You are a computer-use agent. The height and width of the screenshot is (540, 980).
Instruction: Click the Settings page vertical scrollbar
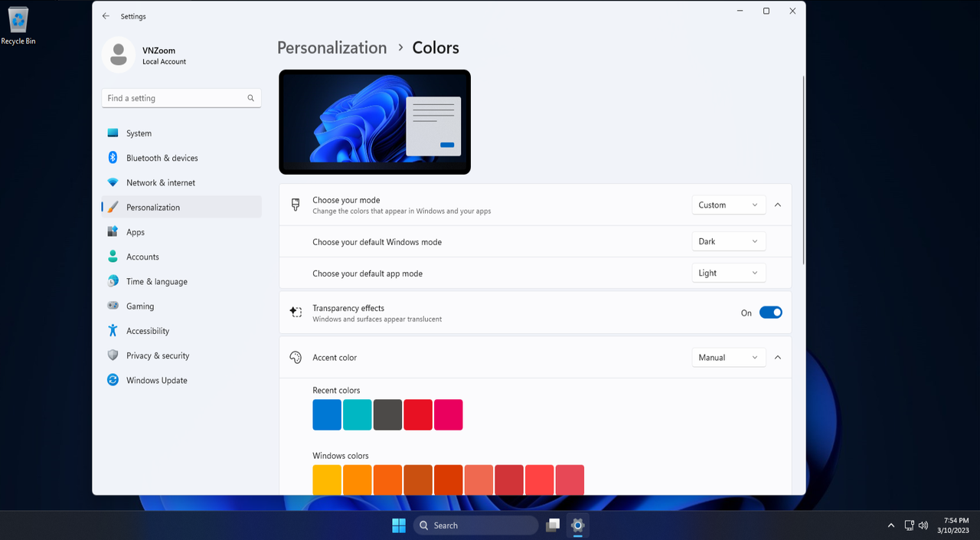point(802,170)
